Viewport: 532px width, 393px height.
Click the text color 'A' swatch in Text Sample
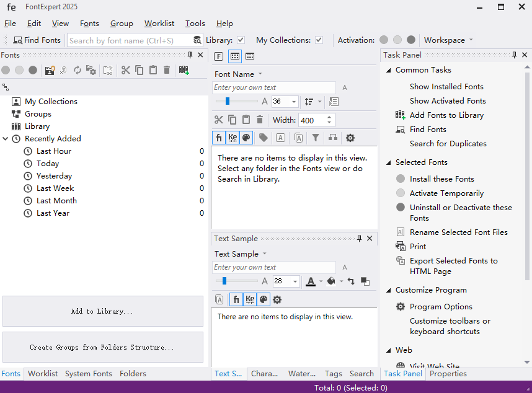tap(311, 281)
